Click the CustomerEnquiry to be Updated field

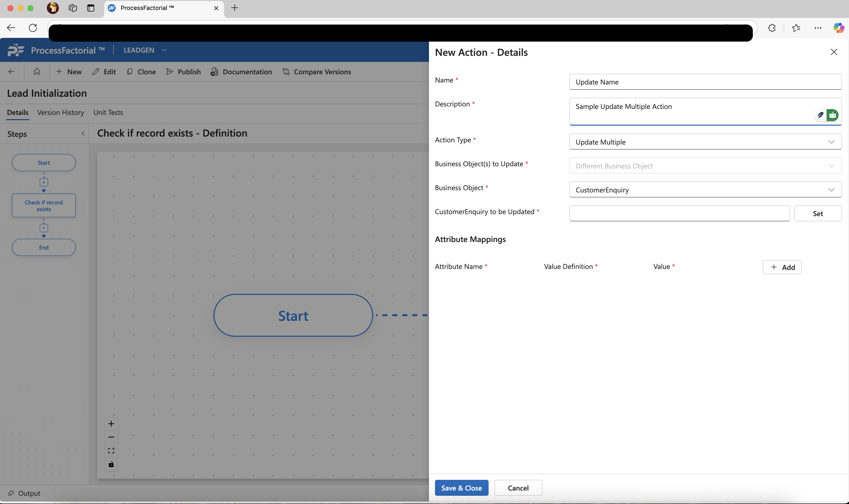679,214
